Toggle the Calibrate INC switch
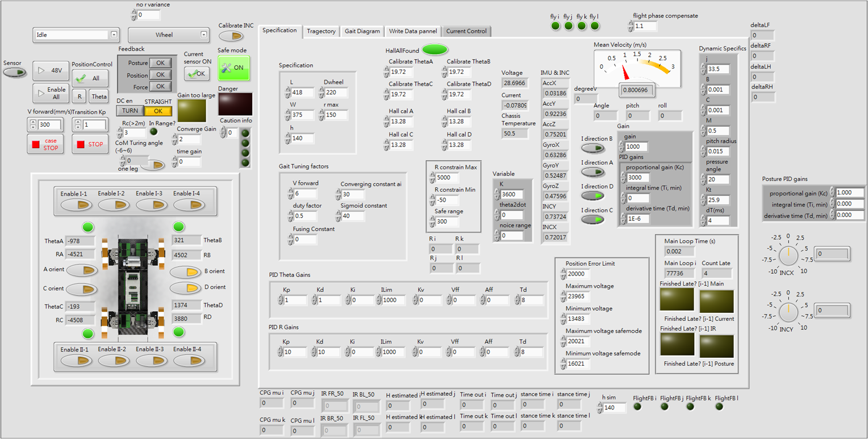This screenshot has width=868, height=439. [x=231, y=36]
